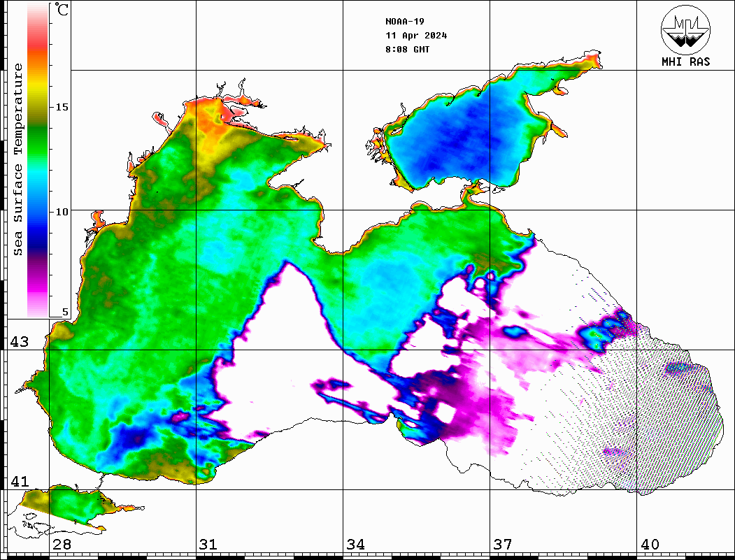The image size is (735, 560).
Task: Select the NOAA-19 satellite label
Action: pyautogui.click(x=405, y=21)
